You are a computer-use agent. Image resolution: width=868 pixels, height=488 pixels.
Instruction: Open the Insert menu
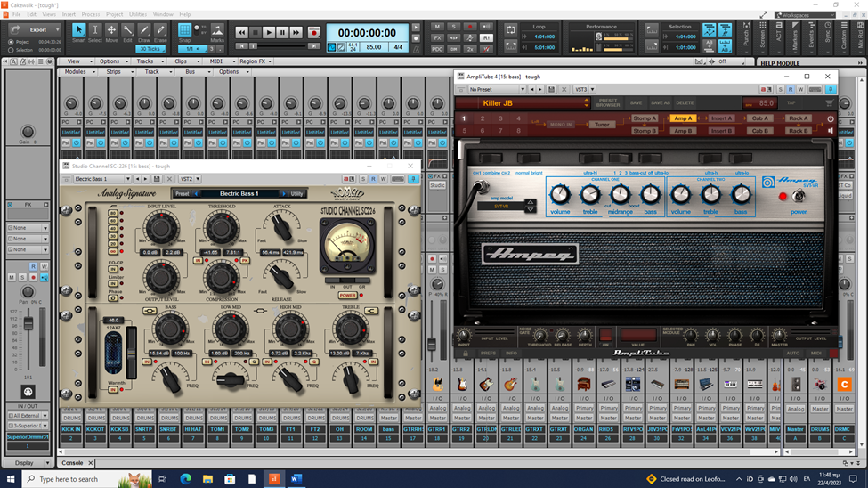[69, 14]
